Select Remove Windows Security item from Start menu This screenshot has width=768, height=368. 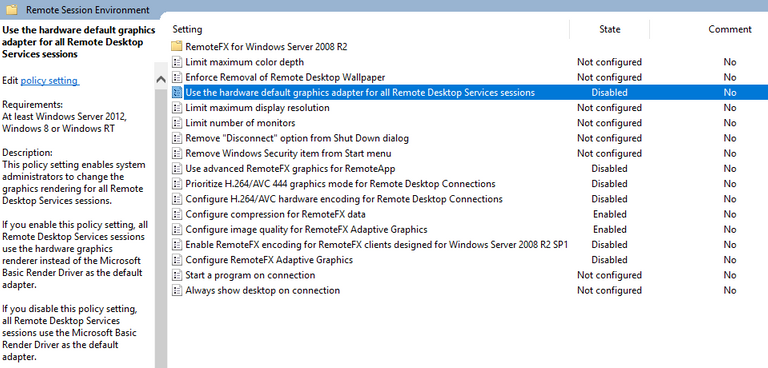[288, 153]
